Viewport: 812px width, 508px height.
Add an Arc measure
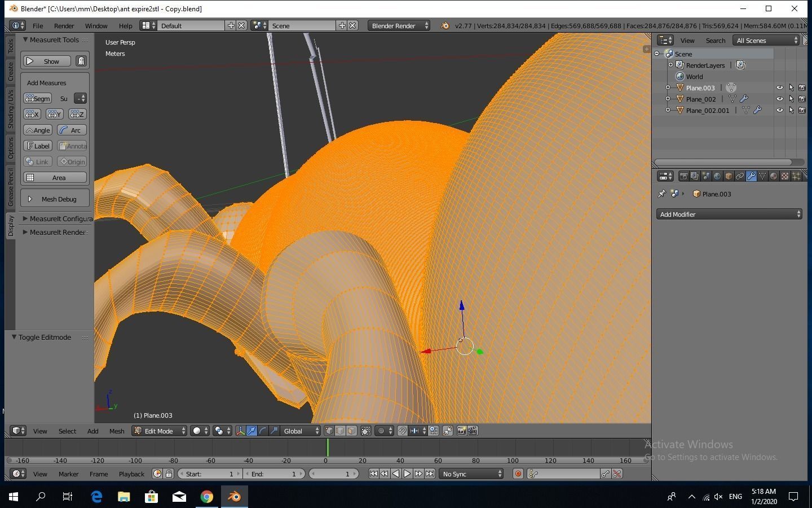click(72, 130)
